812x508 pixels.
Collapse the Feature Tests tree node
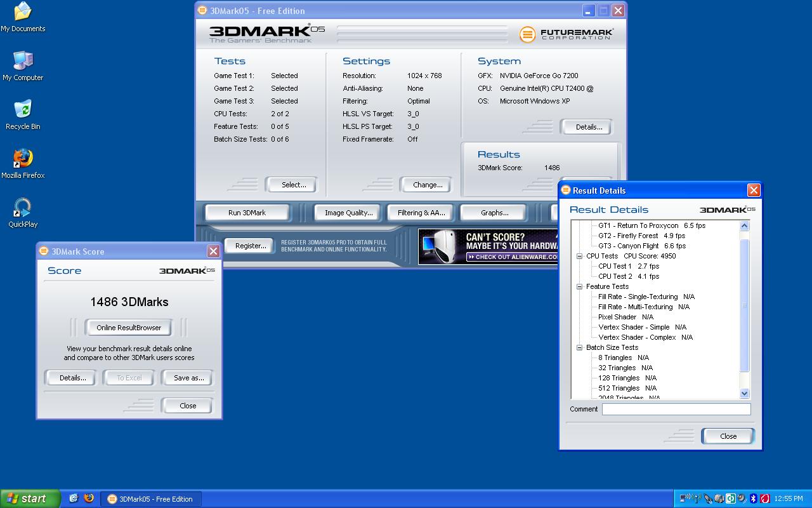click(x=579, y=286)
